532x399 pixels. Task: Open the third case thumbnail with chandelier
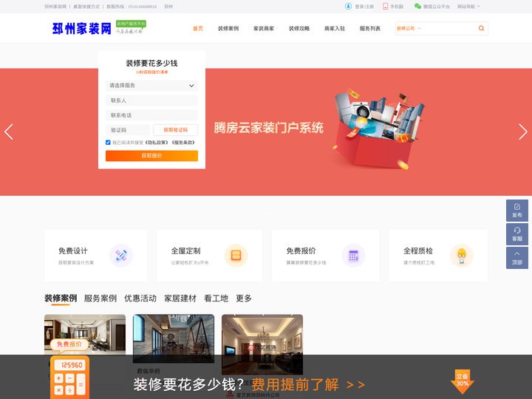click(x=262, y=344)
